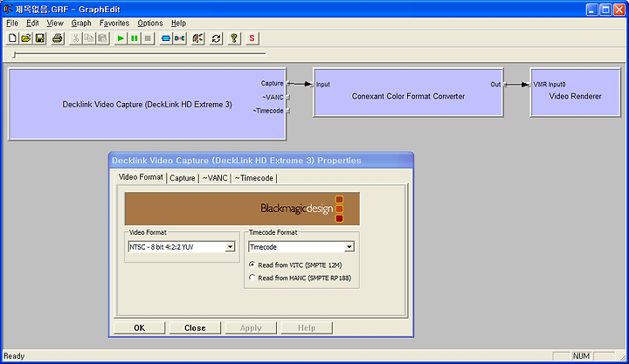Viewport: 629px width, 364px height.
Task: Click the properties dialog title bar
Action: 260,161
